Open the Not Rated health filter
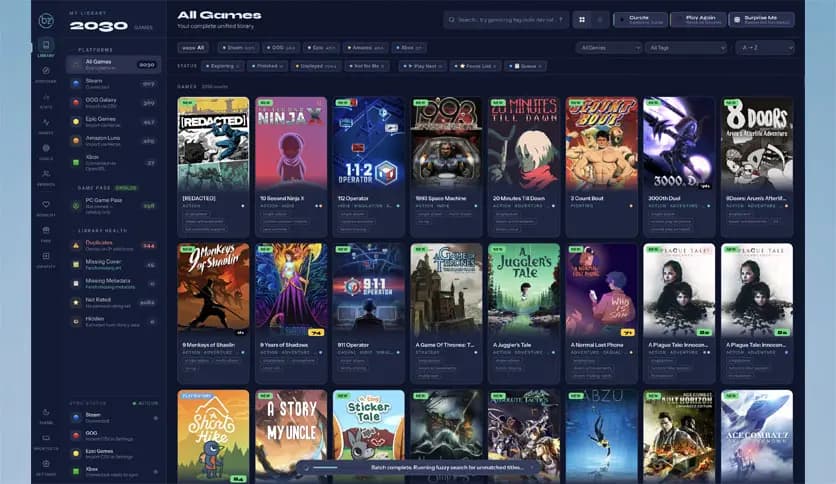Image resolution: width=836 pixels, height=484 pixels. [114, 302]
